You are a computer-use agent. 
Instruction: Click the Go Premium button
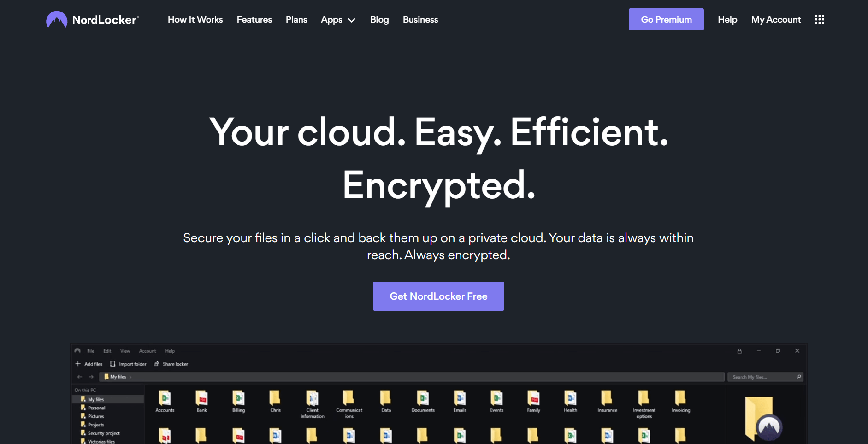click(666, 19)
